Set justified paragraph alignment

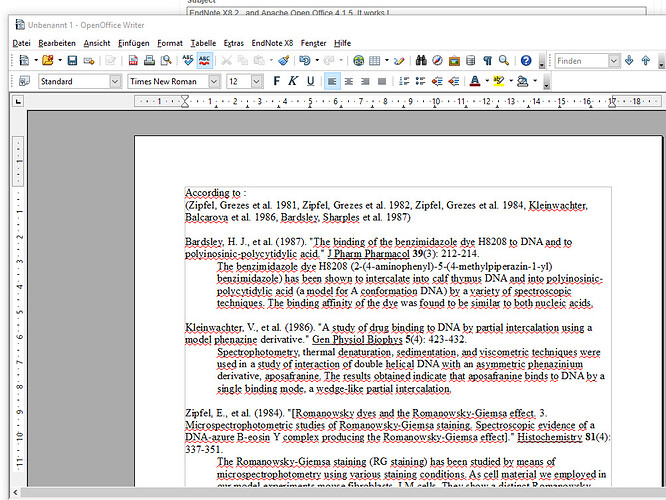pos(382,81)
